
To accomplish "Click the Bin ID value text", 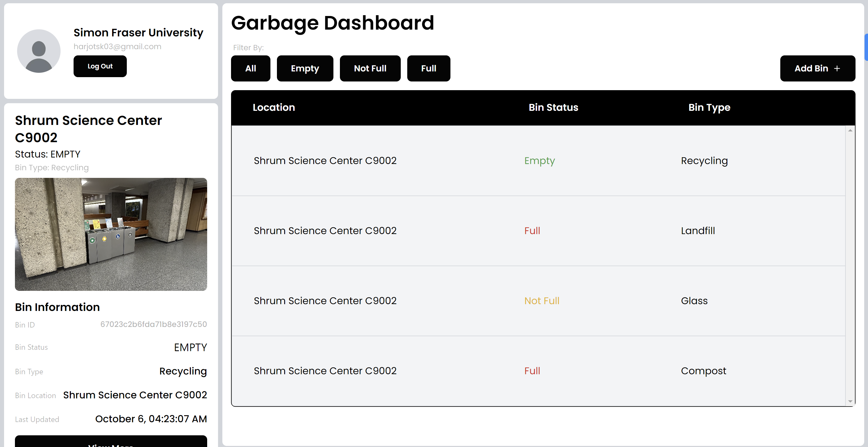I will [153, 324].
